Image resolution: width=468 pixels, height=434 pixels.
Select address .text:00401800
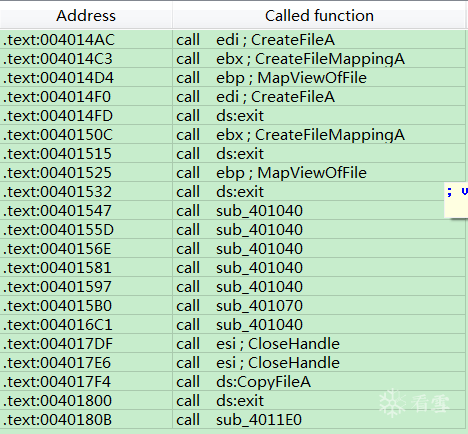click(57, 401)
